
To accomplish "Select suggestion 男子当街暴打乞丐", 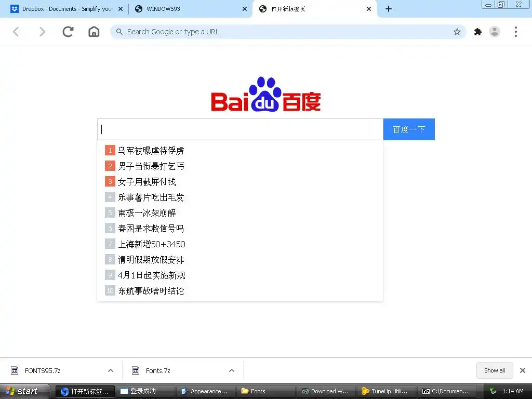I will [151, 166].
